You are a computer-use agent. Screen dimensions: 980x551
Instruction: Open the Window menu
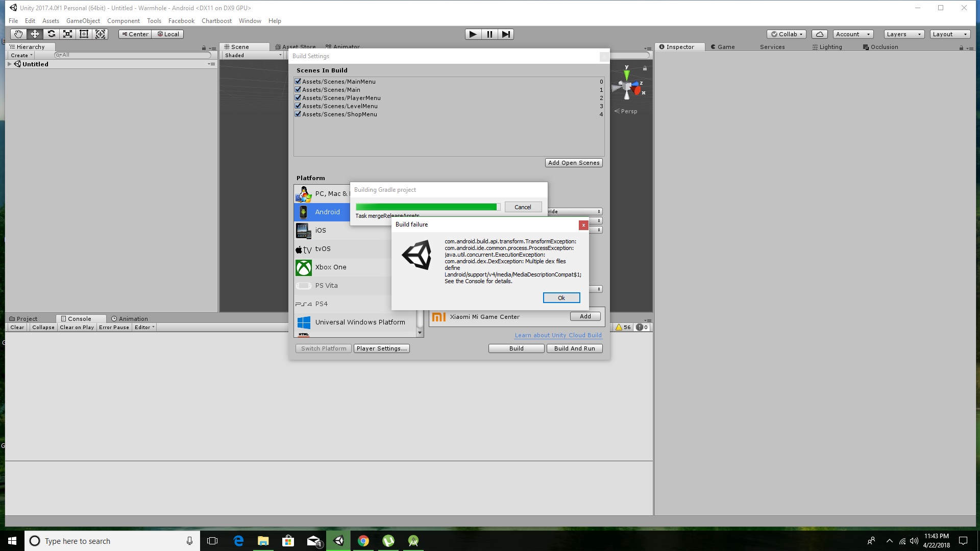pyautogui.click(x=250, y=21)
